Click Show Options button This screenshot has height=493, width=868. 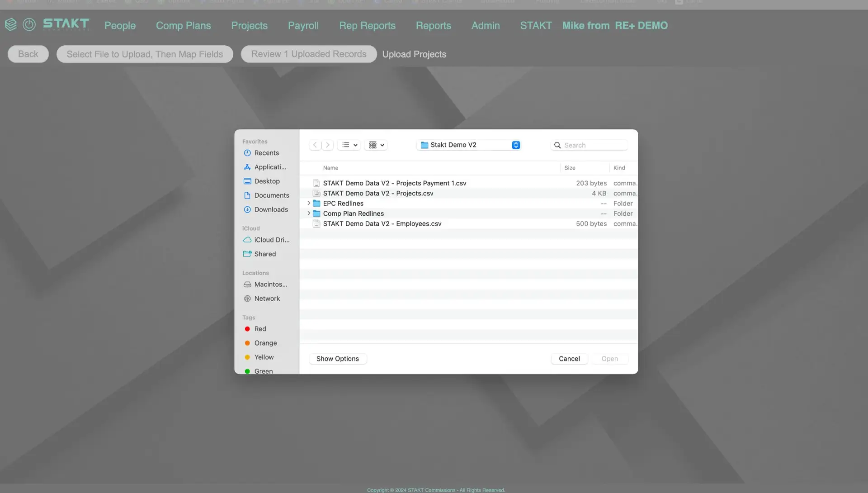(338, 359)
